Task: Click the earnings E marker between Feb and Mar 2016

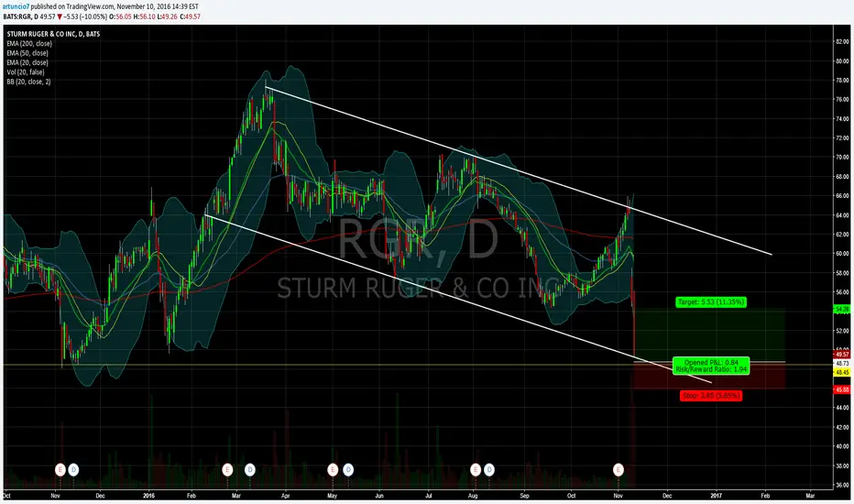Action: 227,469
